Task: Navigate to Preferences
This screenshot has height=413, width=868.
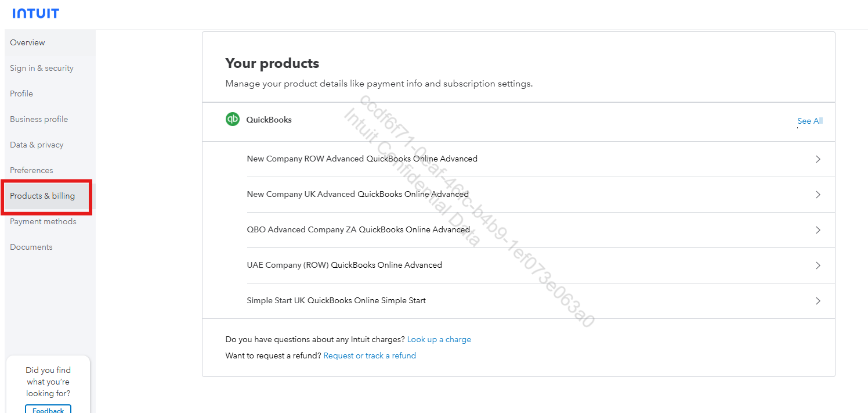Action: (x=31, y=170)
